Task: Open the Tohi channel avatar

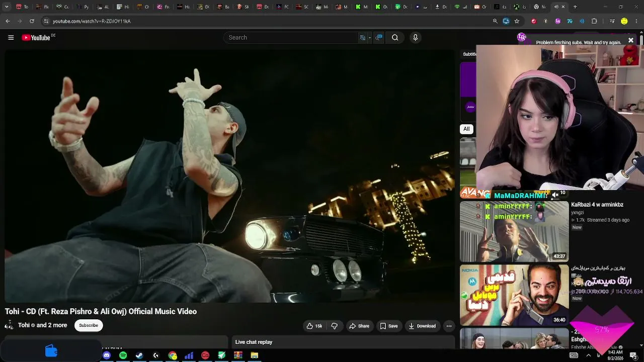Action: tap(9, 325)
